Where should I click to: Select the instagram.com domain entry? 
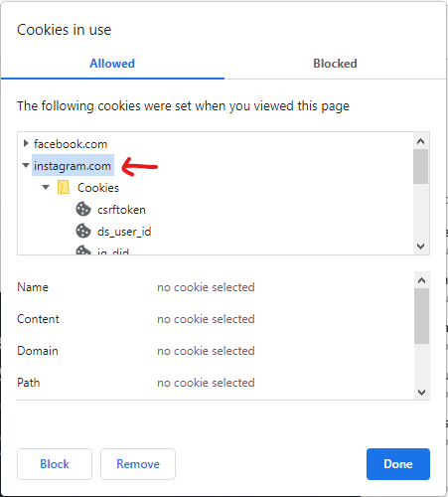coord(73,165)
